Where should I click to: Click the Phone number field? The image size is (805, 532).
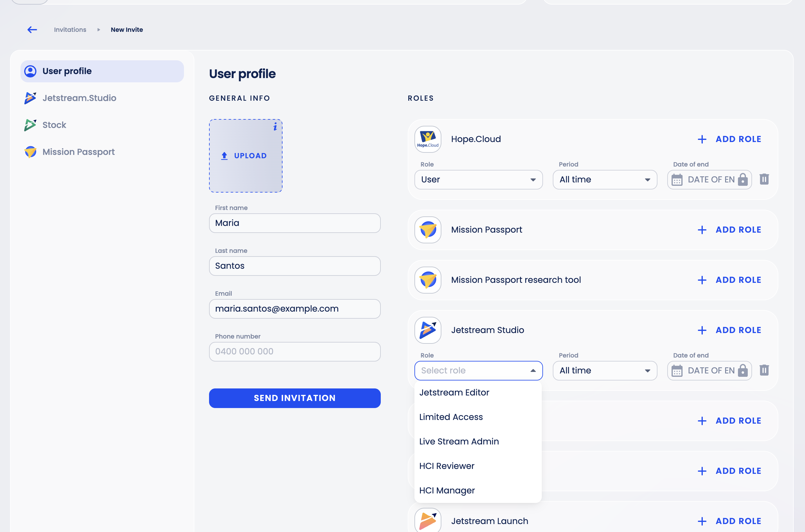tap(294, 351)
